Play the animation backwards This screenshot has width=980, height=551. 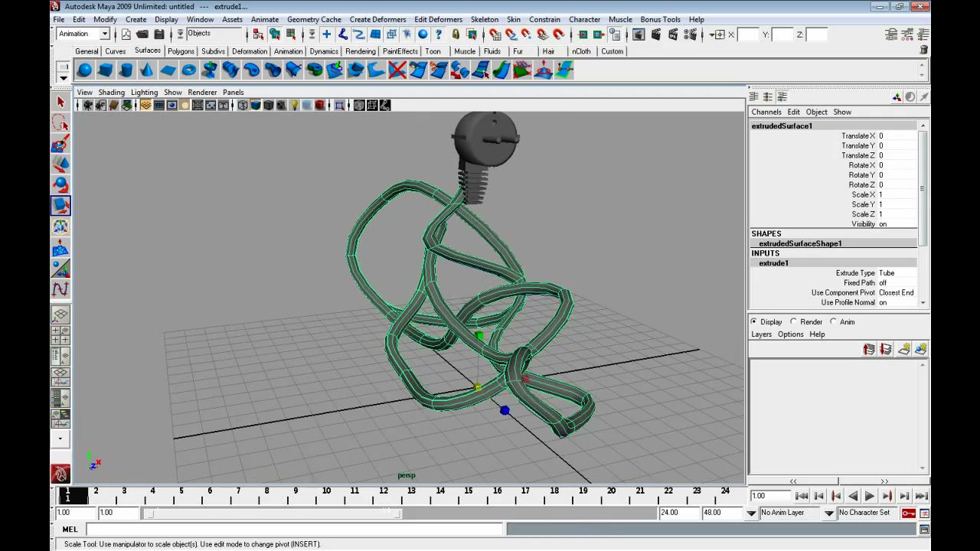853,496
